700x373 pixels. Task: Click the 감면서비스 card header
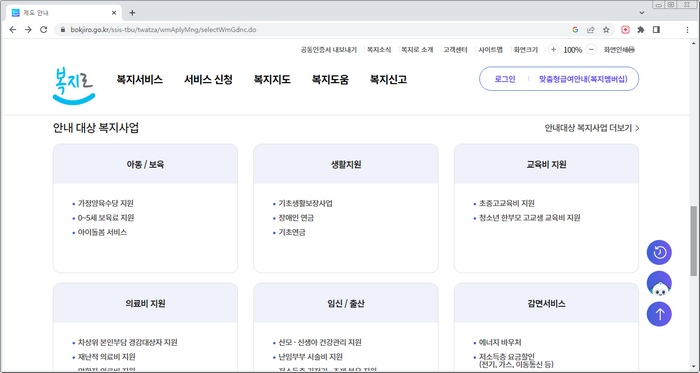point(546,304)
